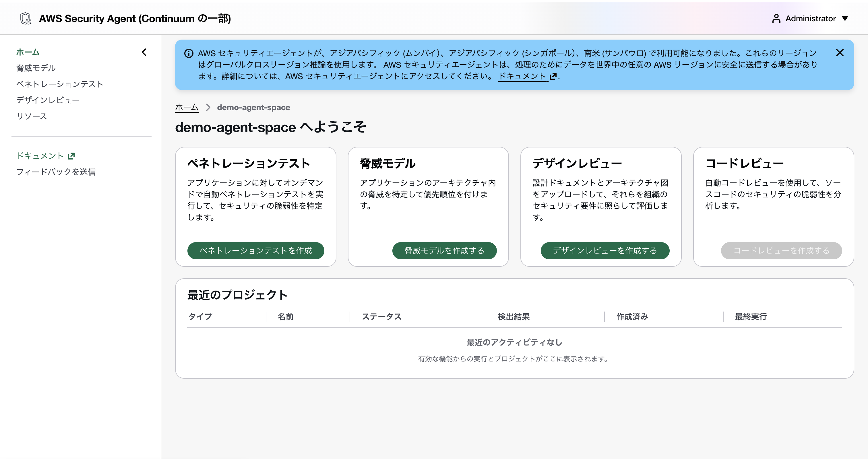The image size is (868, 459).
Task: Click the ペネトレーションテストを作成 button
Action: pos(256,250)
